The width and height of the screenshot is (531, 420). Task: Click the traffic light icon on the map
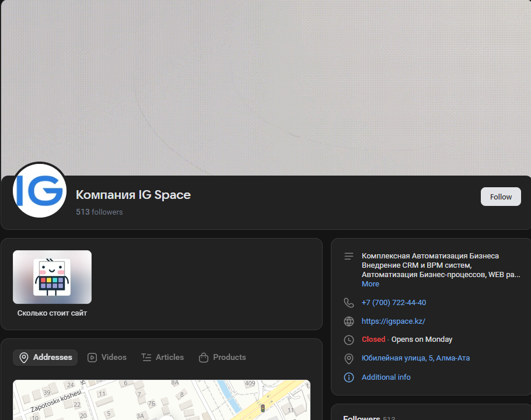coord(263,408)
